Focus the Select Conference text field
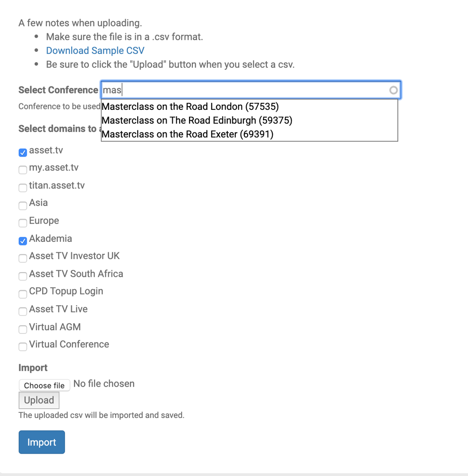This screenshot has width=468, height=476. pos(251,90)
